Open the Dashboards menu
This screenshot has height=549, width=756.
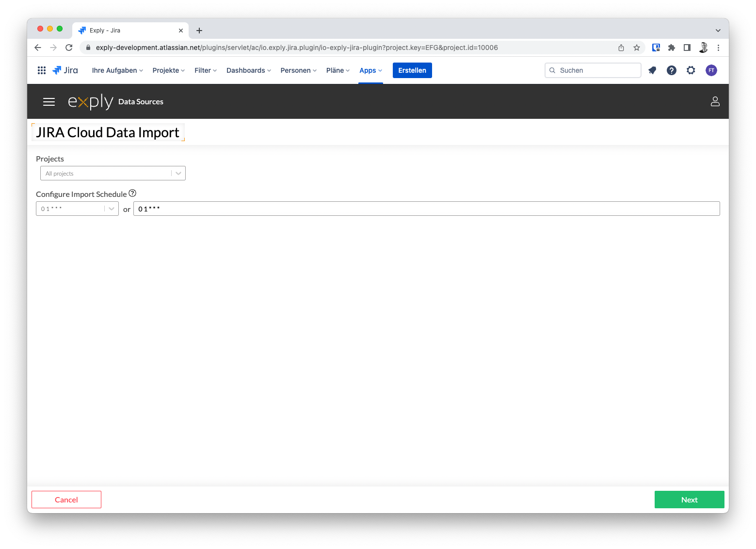coord(249,70)
